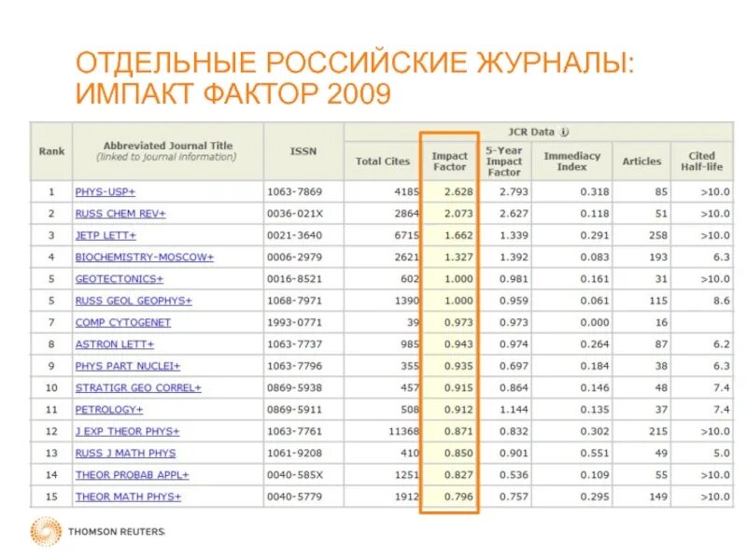747x560 pixels.
Task: Click the impact factor value 2.073
Action: [x=458, y=214]
